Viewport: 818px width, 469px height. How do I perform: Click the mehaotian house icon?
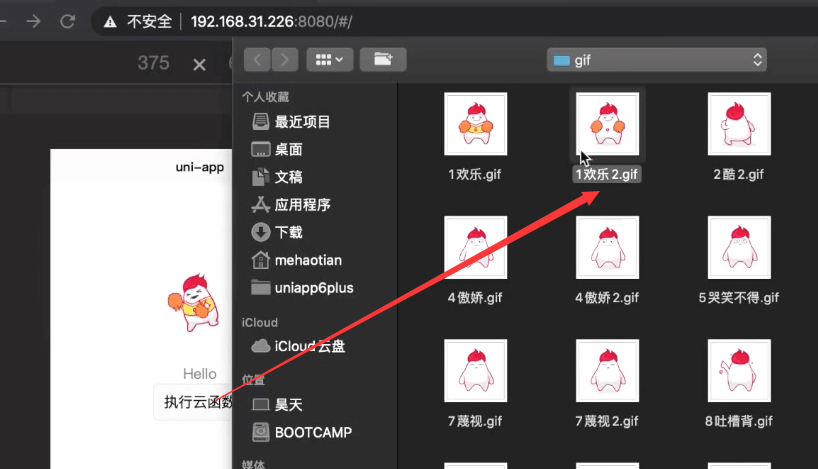260,260
